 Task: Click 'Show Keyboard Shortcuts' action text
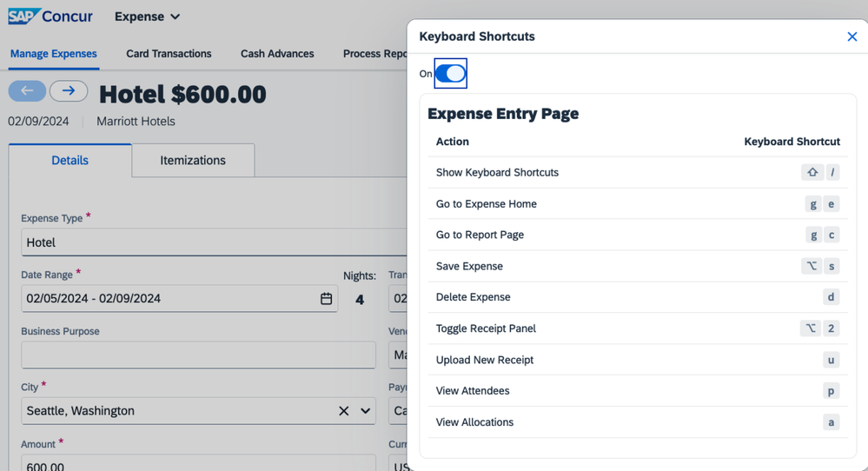[497, 173]
